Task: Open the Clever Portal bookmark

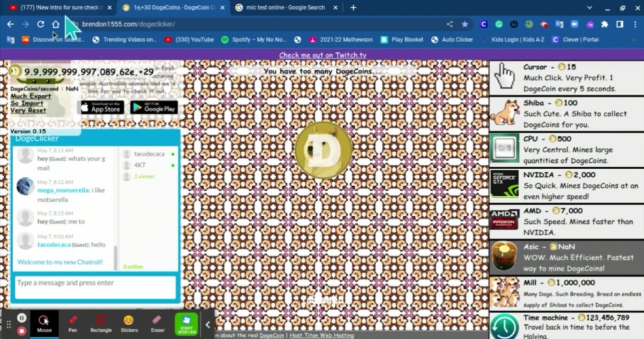Action: [575, 40]
